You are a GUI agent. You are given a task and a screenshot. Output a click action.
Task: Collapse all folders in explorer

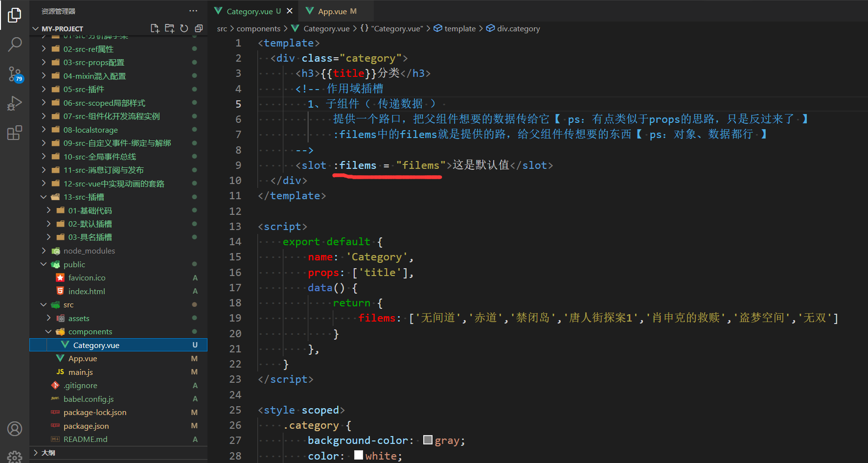tap(199, 28)
